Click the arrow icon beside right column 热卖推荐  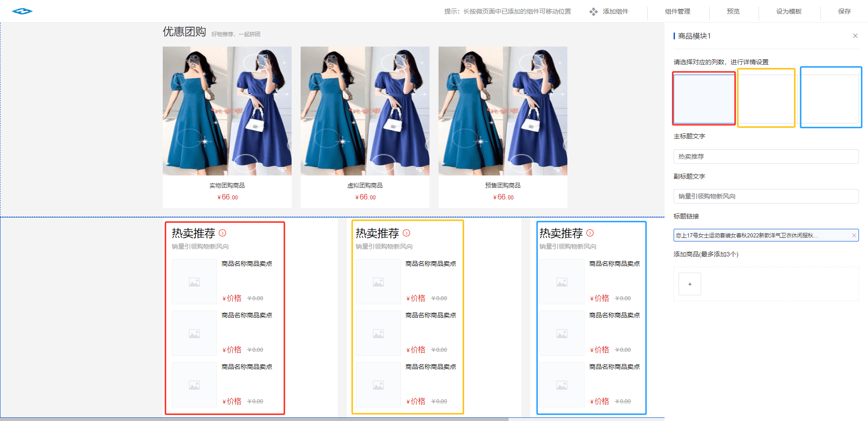pyautogui.click(x=590, y=233)
